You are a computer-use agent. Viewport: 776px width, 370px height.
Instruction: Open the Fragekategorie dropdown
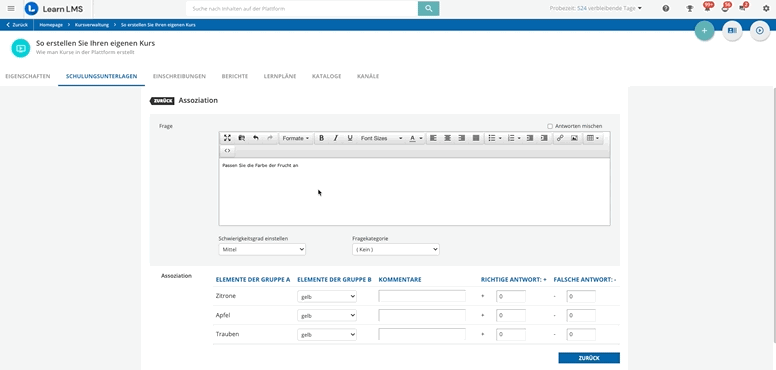(x=395, y=249)
